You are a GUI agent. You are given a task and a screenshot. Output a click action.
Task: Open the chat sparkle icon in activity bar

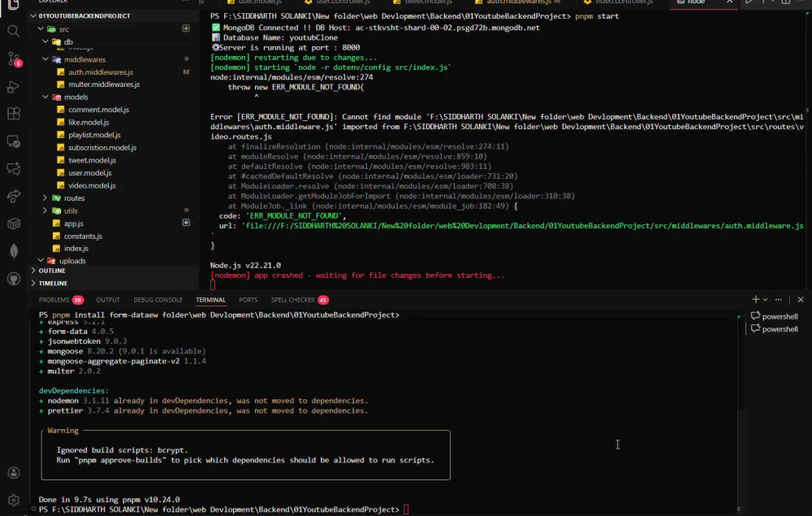(14, 168)
